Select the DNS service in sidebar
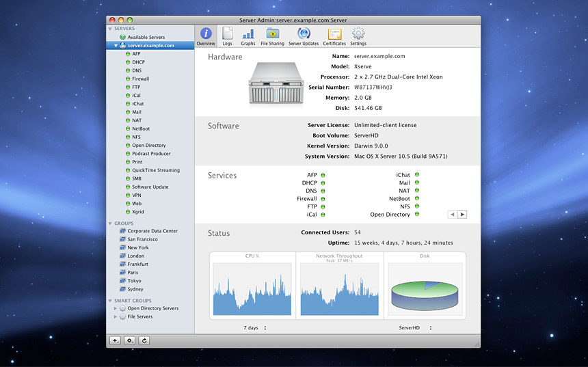Image resolution: width=588 pixels, height=367 pixels. (x=137, y=70)
